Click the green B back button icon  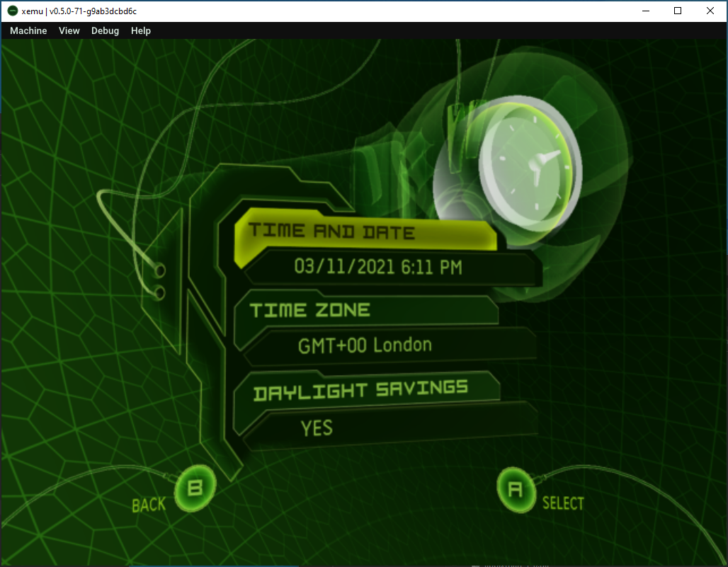[194, 488]
